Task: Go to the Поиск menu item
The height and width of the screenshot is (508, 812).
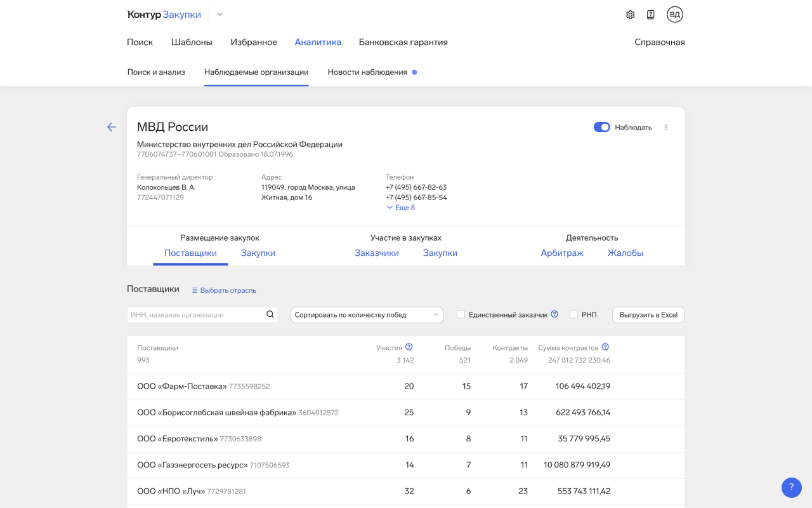Action: (140, 42)
